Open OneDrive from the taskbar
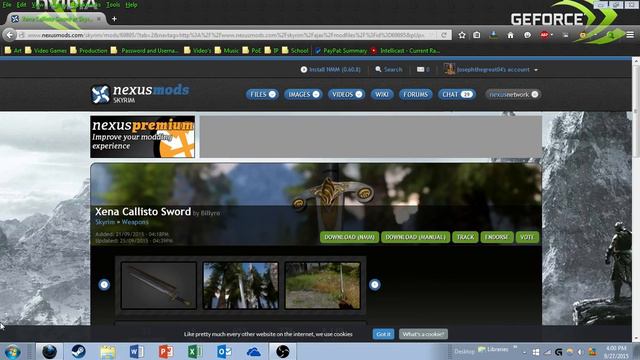Screen dimensions: 640x360 253,351
